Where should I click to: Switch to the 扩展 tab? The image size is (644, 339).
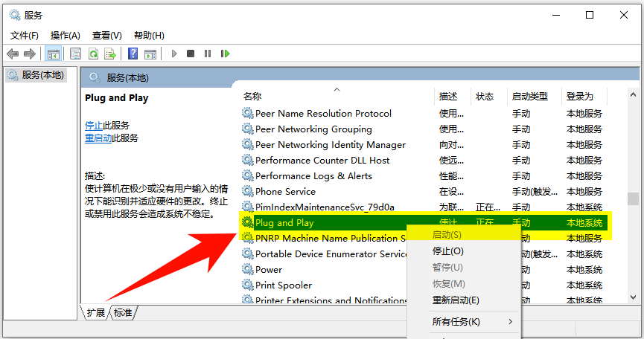pos(96,313)
